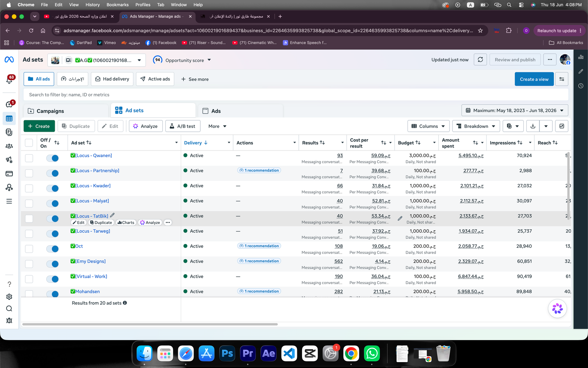Click the Chrome address bar URL
This screenshot has width=588, height=368.
(x=268, y=31)
